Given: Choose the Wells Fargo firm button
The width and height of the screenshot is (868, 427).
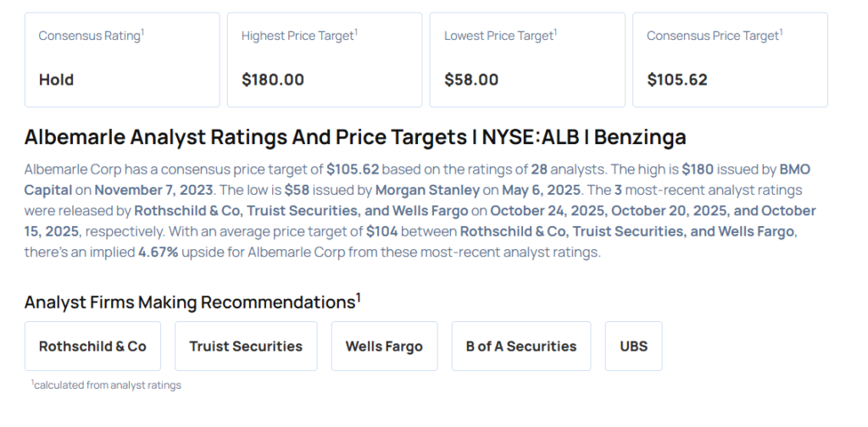Looking at the screenshot, I should (x=384, y=346).
